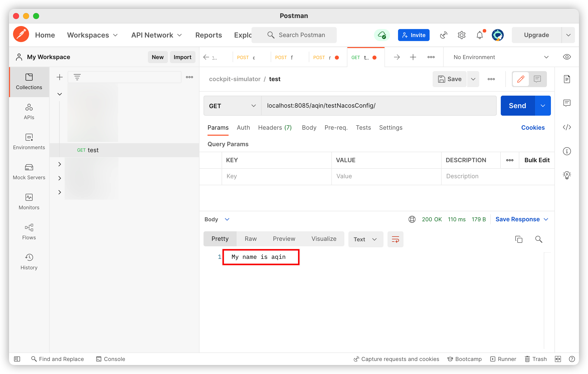Click the Send button
Viewport: 588px width, 374px height.
[517, 106]
